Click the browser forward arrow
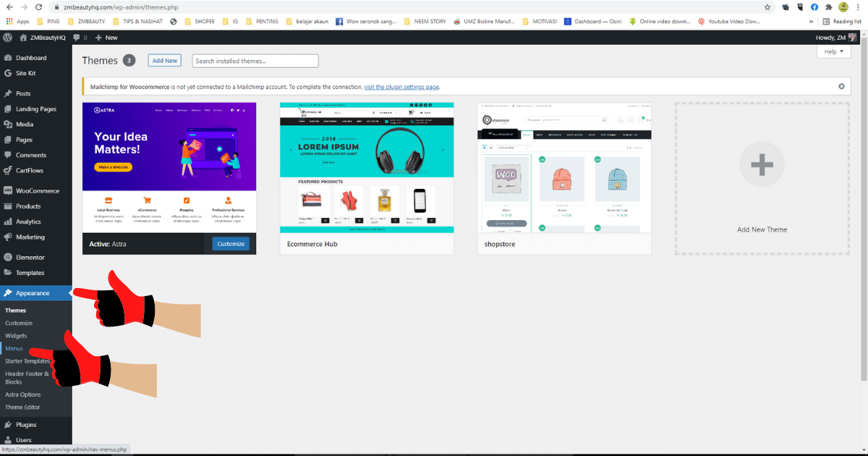This screenshot has width=868, height=456. pos(23,7)
